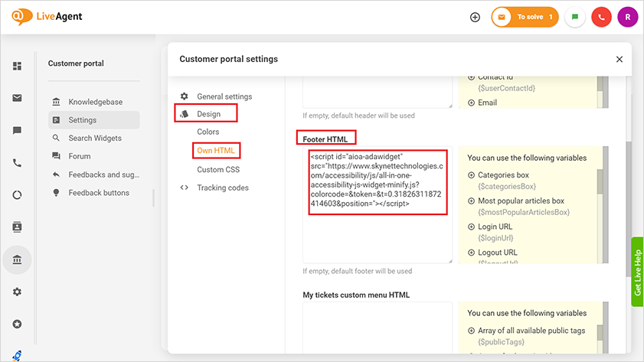Open Feedbacks and suggestions menu item
Viewport: 644px width, 362px height.
(94, 174)
